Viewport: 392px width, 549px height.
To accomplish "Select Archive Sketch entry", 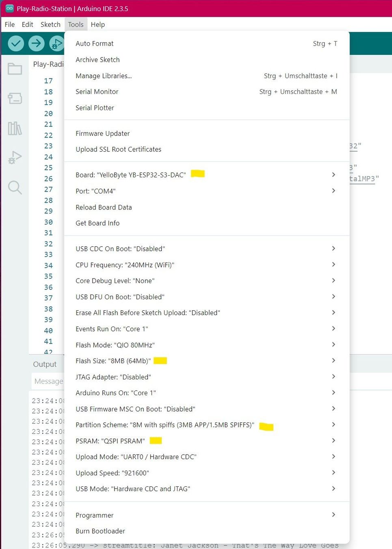I will [x=207, y=60].
